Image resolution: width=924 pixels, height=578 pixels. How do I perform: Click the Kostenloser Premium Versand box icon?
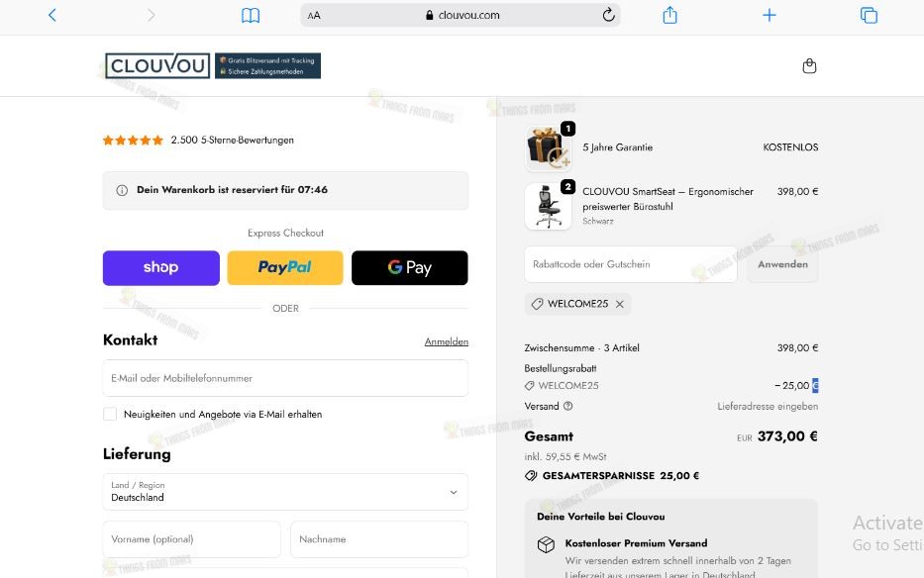pos(546,544)
